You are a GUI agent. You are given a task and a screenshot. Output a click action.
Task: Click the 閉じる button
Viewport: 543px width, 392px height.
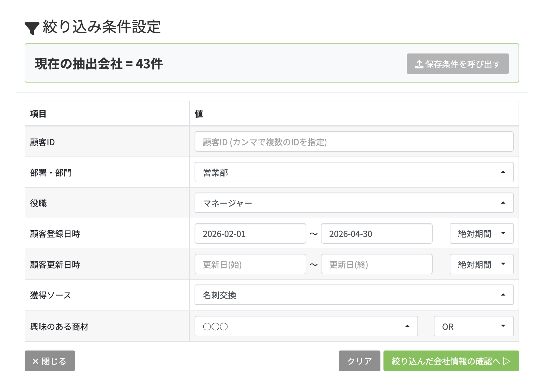[x=50, y=361]
